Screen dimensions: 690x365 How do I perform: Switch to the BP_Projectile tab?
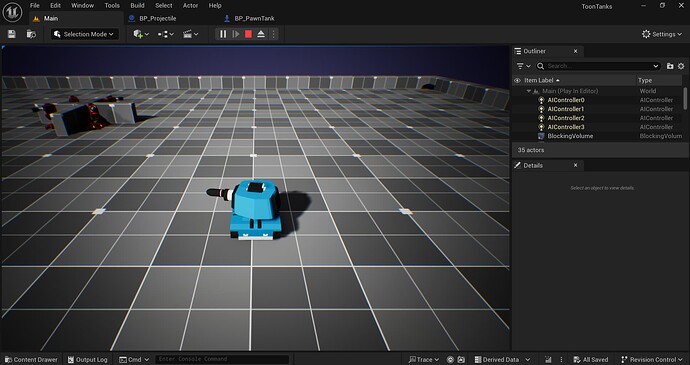click(158, 18)
